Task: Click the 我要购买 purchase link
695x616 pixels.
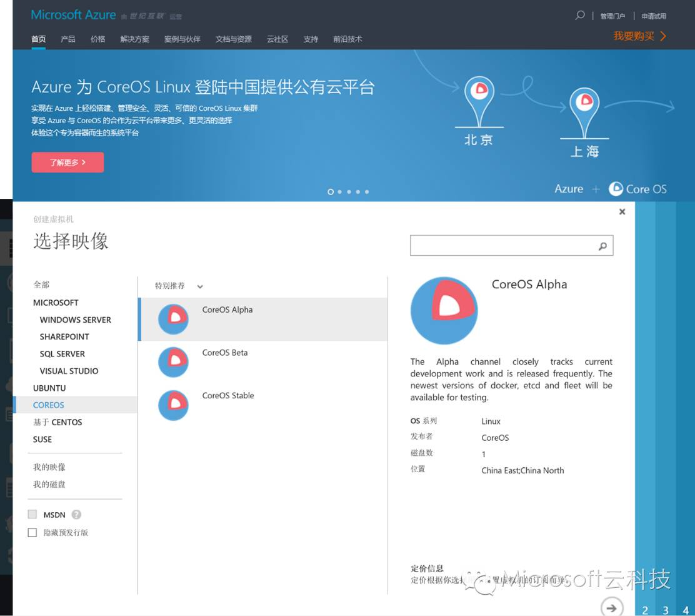Action: pyautogui.click(x=639, y=36)
